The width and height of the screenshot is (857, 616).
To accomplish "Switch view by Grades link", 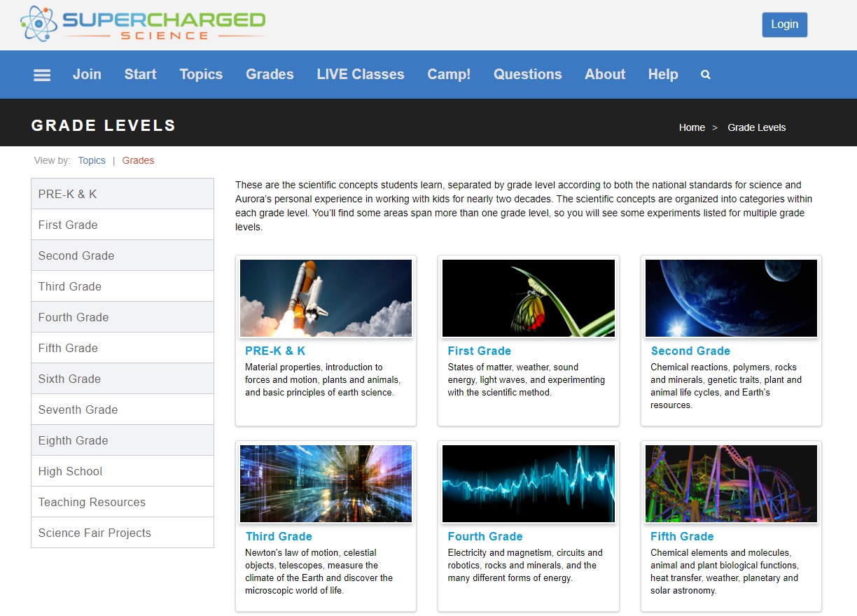I will click(138, 160).
